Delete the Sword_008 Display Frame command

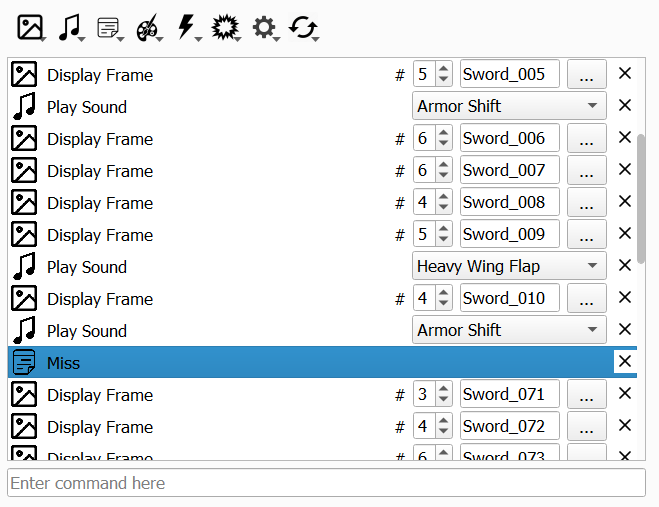coord(625,203)
